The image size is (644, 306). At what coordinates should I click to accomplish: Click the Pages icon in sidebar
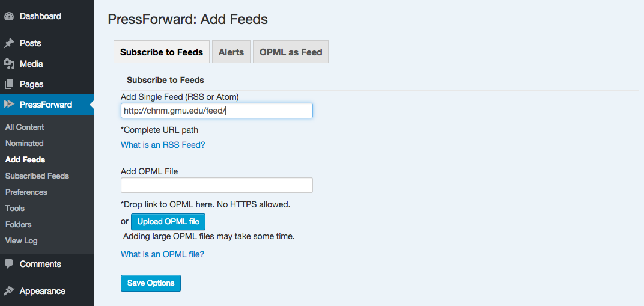(9, 85)
